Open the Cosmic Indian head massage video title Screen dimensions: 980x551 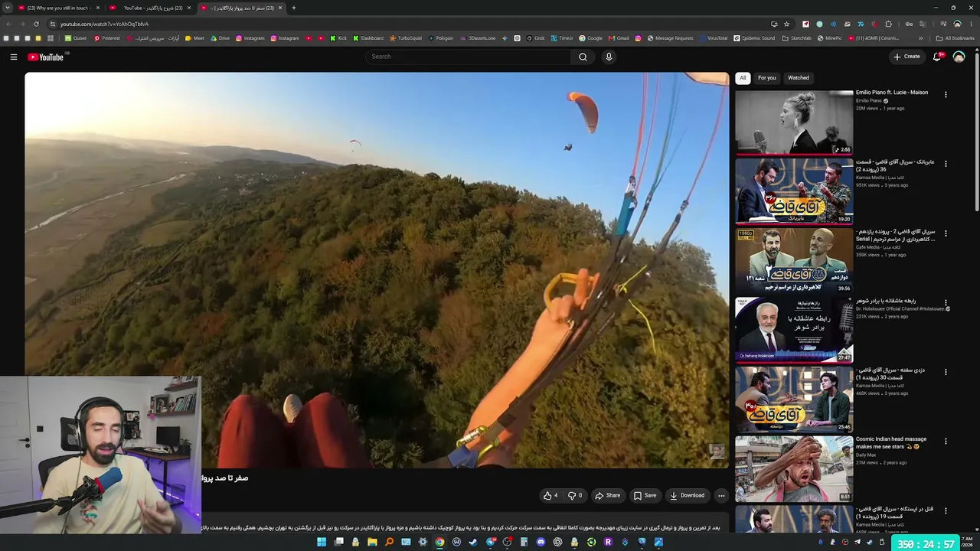tap(891, 443)
